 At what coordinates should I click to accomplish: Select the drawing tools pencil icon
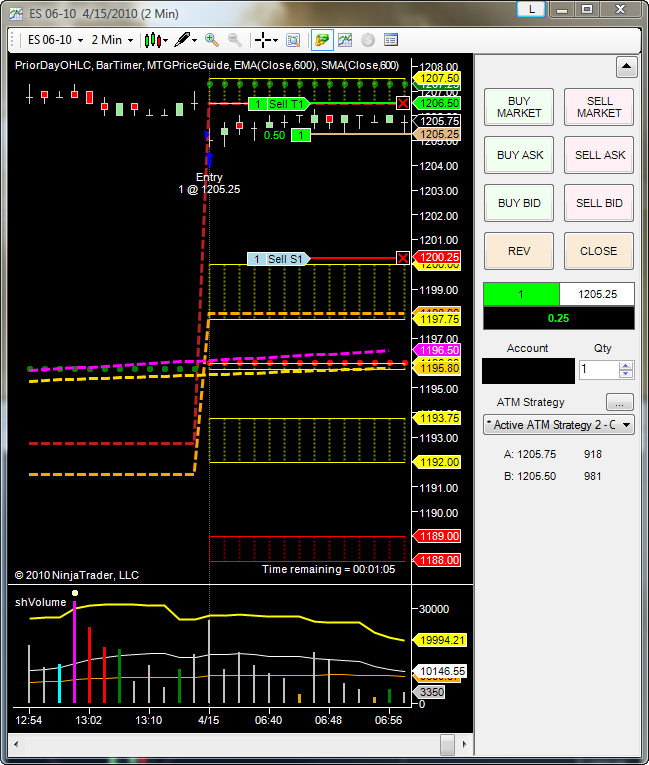[183, 40]
